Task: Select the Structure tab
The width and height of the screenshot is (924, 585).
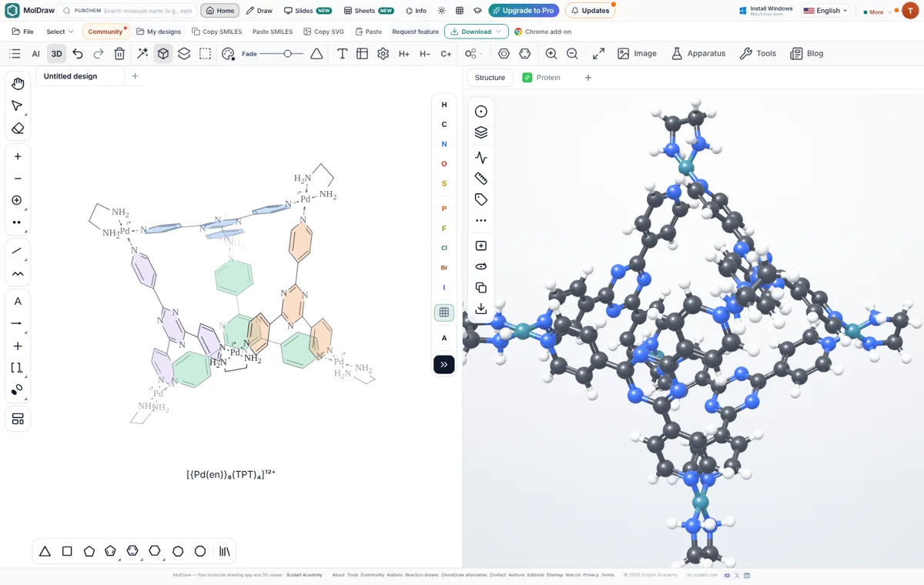Action: (x=490, y=78)
